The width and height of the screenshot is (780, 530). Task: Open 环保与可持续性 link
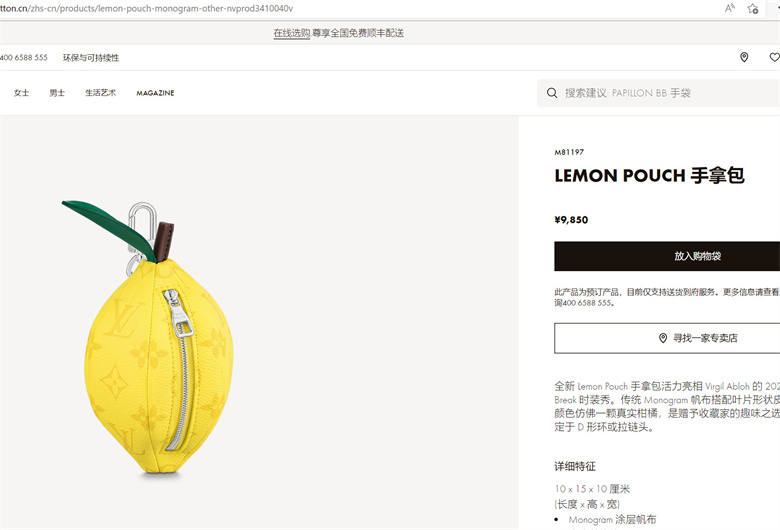(91, 58)
